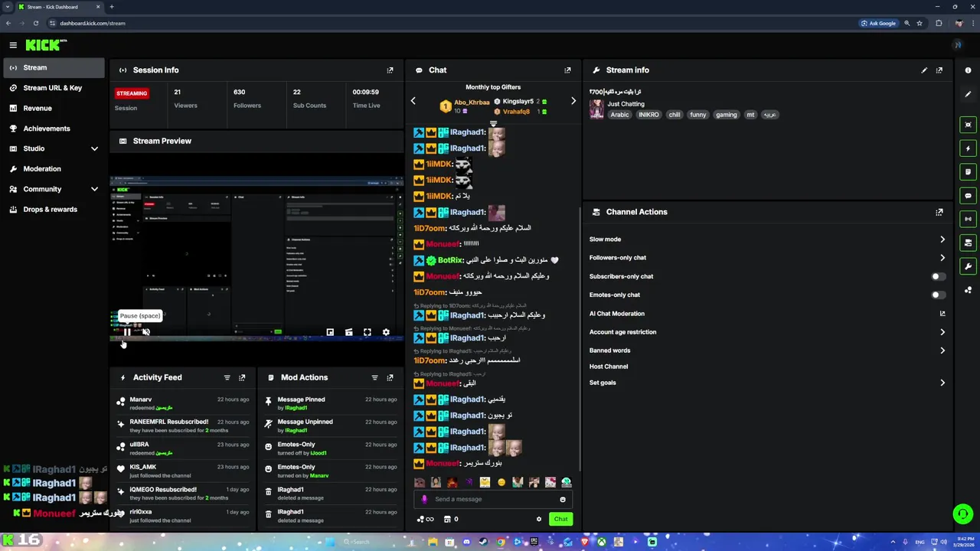Open the AI Chat Moderation external link
This screenshot has height=551, width=980.
[x=942, y=314]
